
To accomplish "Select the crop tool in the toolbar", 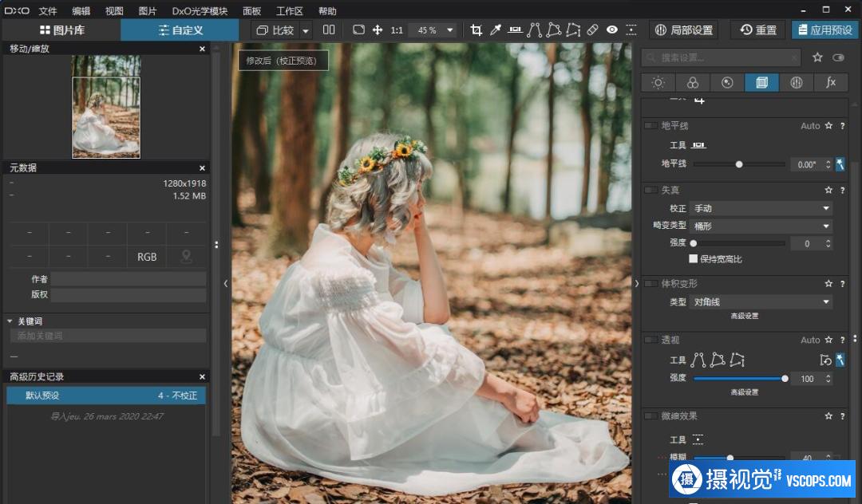I will coord(476,30).
